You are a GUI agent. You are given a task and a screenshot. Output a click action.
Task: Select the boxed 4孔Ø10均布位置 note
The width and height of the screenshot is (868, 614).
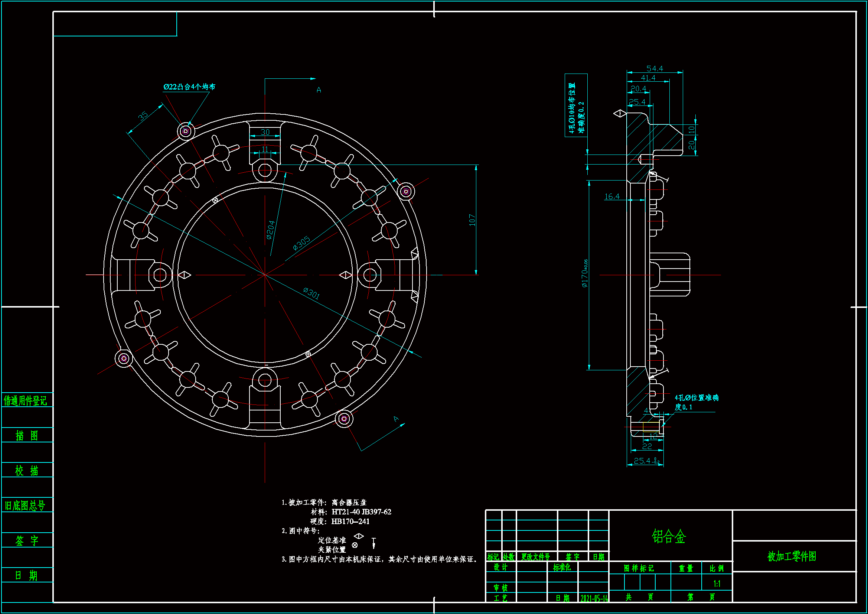coord(576,105)
